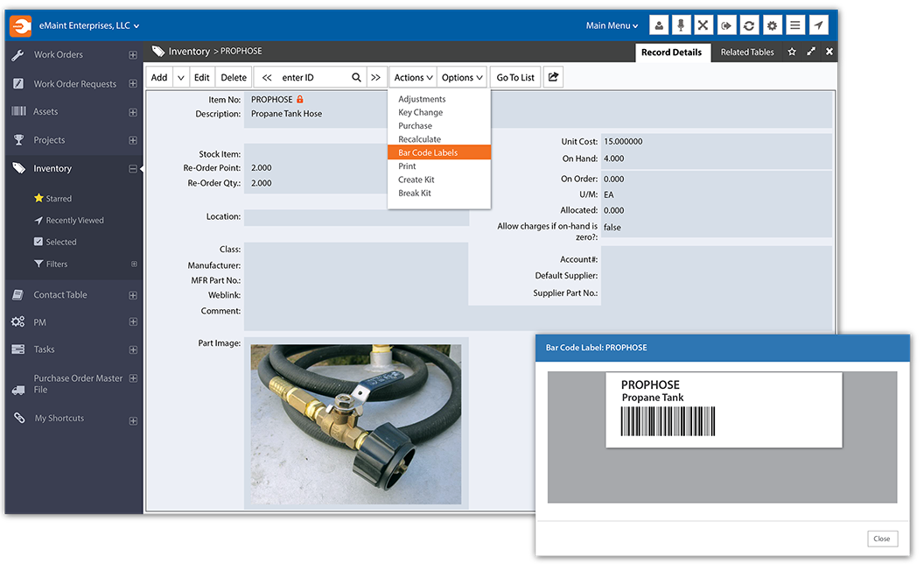924x564 pixels.
Task: Go to the previous record with the << arrow
Action: 267,77
